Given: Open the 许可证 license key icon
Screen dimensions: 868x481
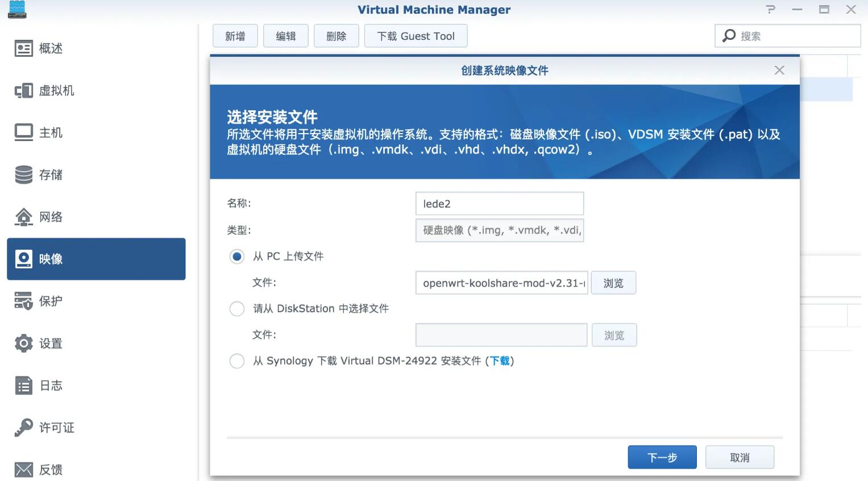Looking at the screenshot, I should pyautogui.click(x=23, y=428).
